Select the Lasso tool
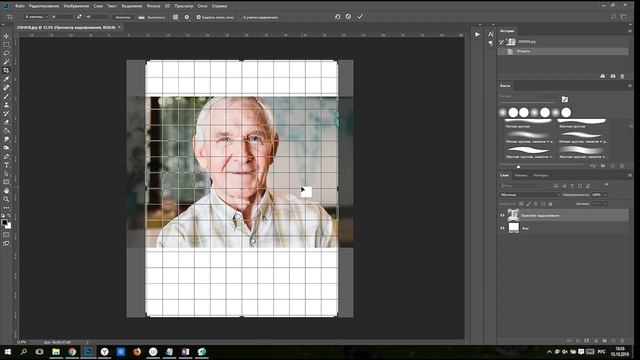 tap(6, 53)
